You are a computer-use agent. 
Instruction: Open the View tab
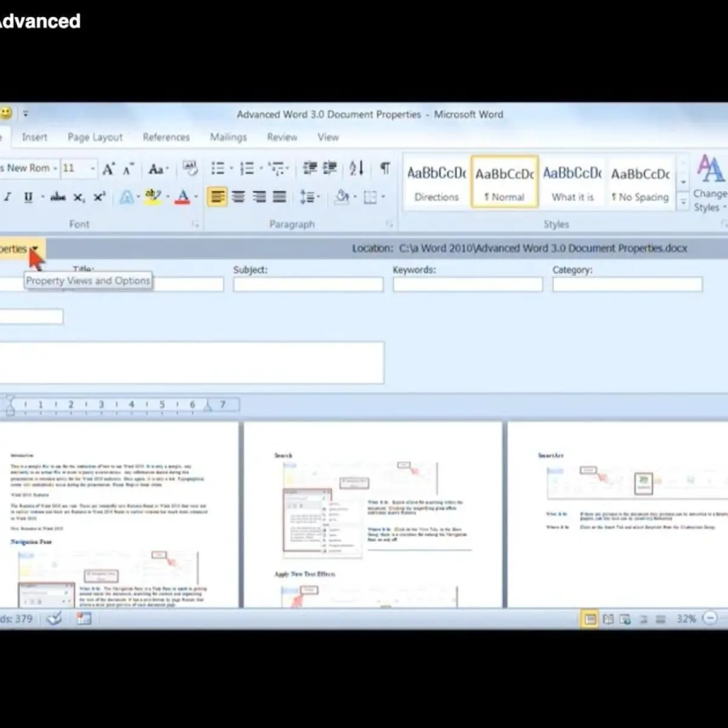coord(328,137)
